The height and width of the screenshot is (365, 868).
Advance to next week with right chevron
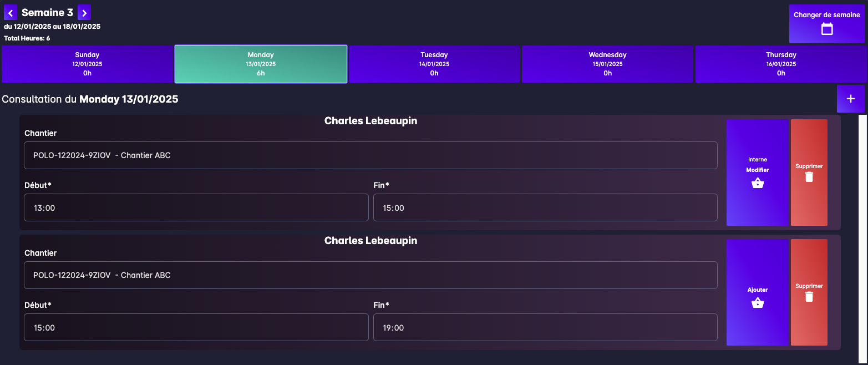(84, 12)
